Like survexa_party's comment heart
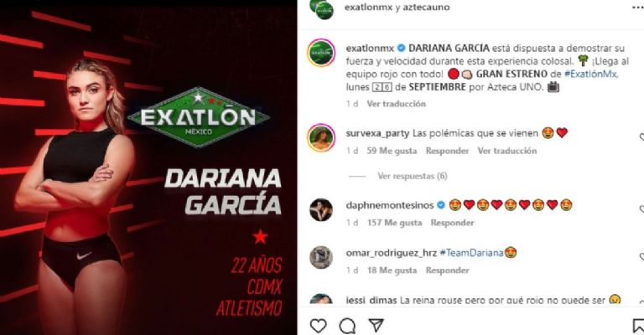Viewport: 644px width, 335px height. pyautogui.click(x=641, y=138)
